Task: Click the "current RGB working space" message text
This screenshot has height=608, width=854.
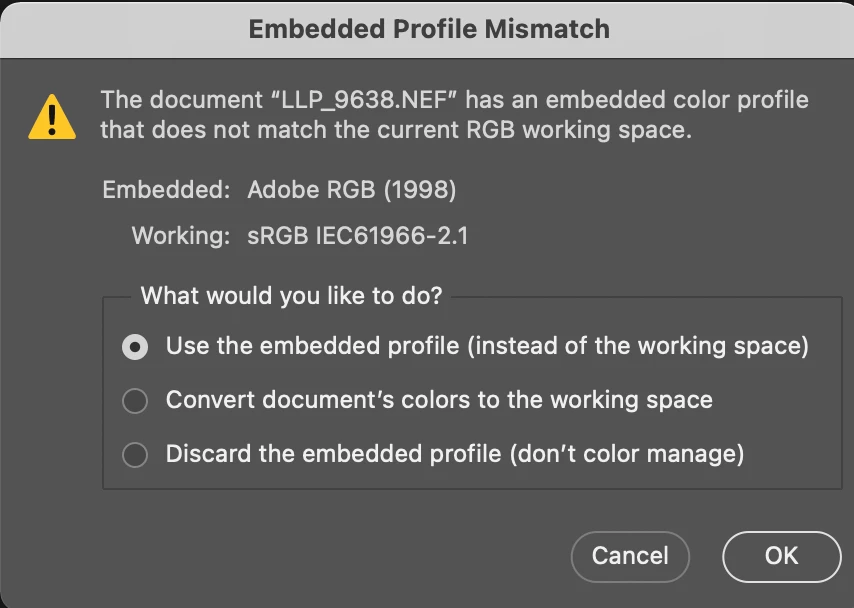Action: point(525,130)
